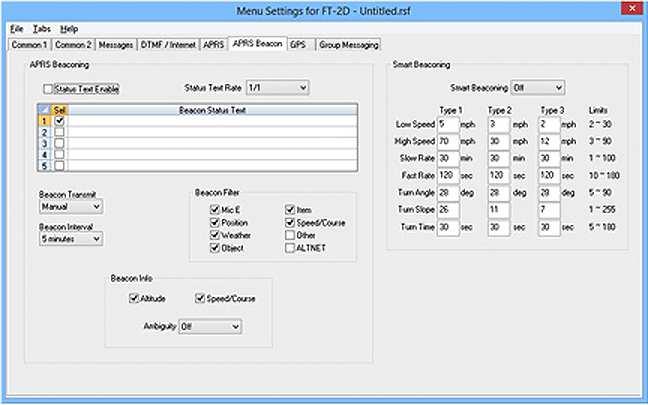
Task: Switch to the Common 2 tab
Action: point(73,45)
